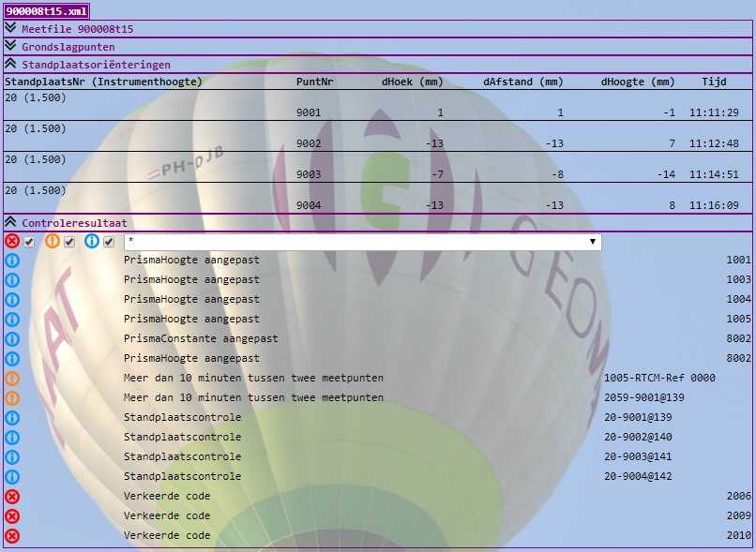Screen dimensions: 756x552
Task: Click the orange warning filter icon
Action: tap(53, 241)
